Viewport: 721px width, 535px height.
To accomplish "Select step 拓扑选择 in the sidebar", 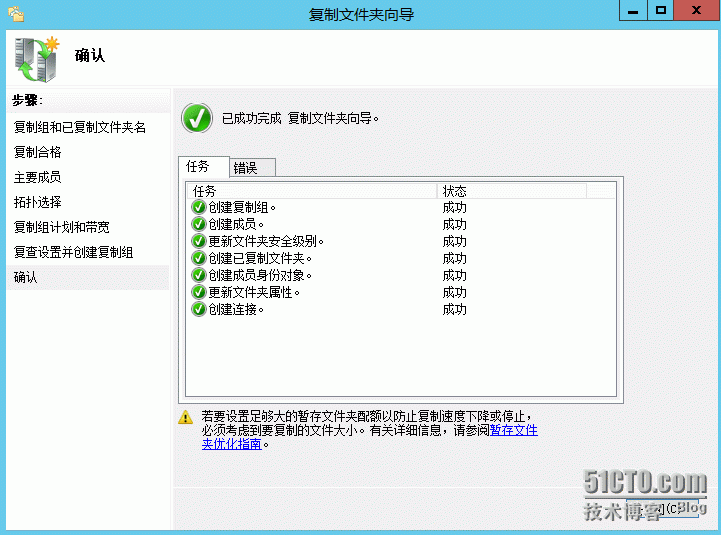I will [x=37, y=202].
